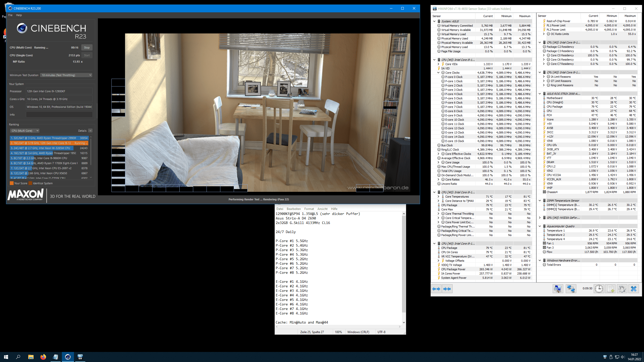Start logging with the sheet-plus icon
644x362 pixels.
[x=611, y=289]
